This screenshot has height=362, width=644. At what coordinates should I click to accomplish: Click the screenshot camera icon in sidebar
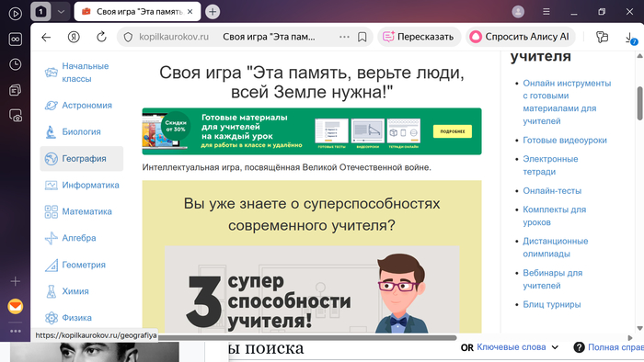tap(16, 116)
